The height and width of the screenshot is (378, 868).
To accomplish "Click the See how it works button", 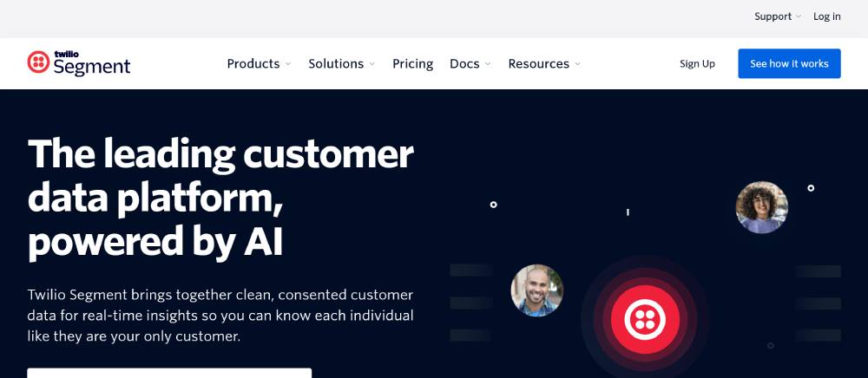I will coord(789,63).
